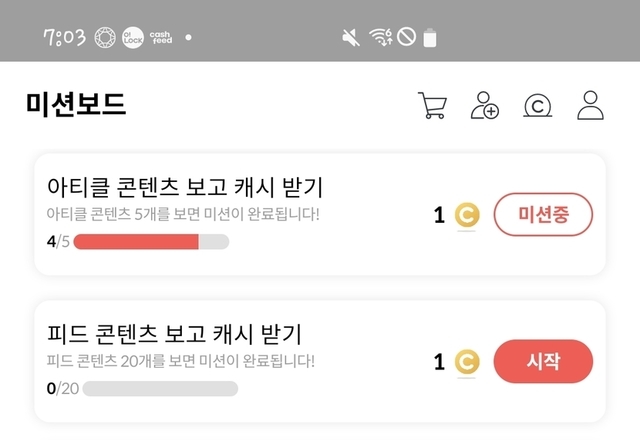The image size is (640, 440).
Task: Open the user profile icon
Action: [591, 106]
